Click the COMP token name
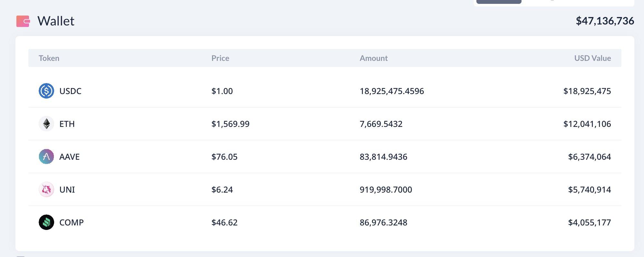 [x=72, y=223]
